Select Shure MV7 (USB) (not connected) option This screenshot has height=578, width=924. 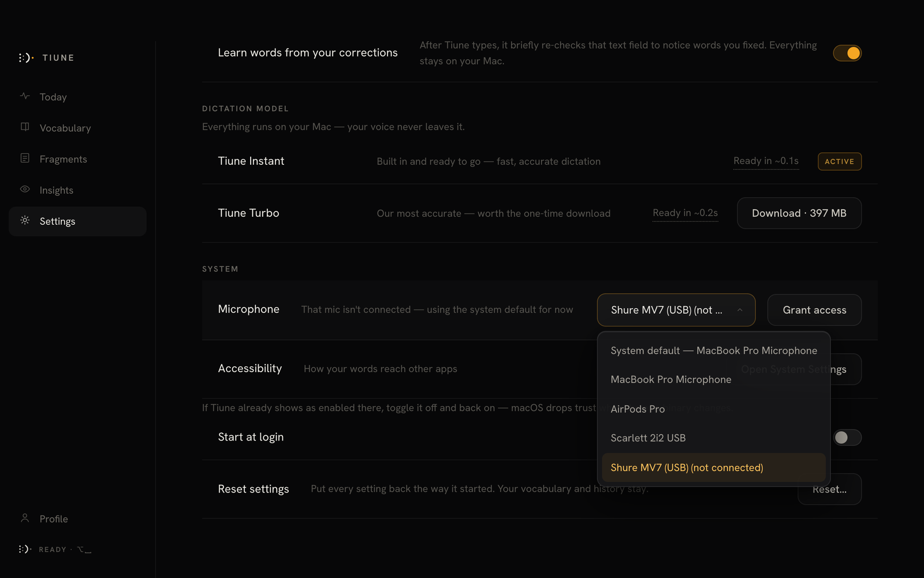click(x=714, y=468)
